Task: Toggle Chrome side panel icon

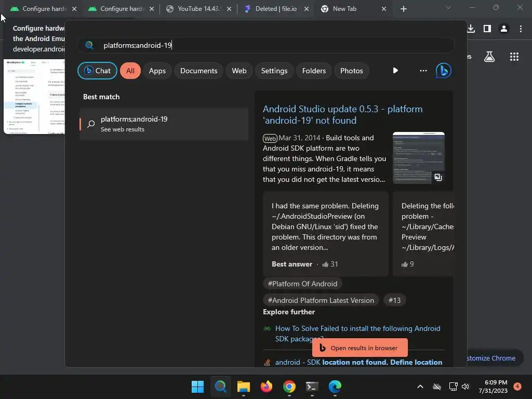Action: (x=487, y=29)
